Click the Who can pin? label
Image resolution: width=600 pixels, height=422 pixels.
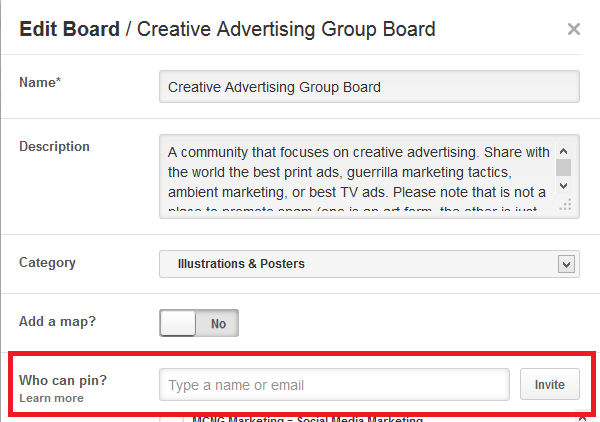pos(63,381)
